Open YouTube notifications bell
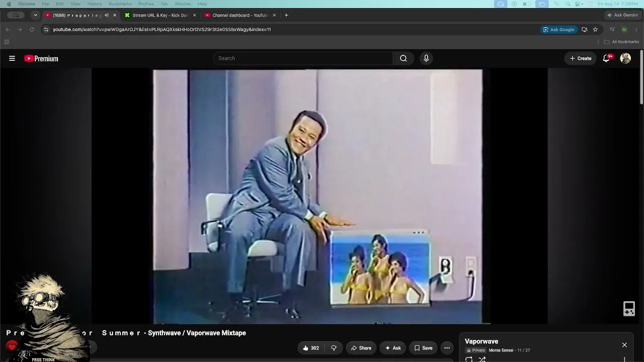 click(607, 58)
